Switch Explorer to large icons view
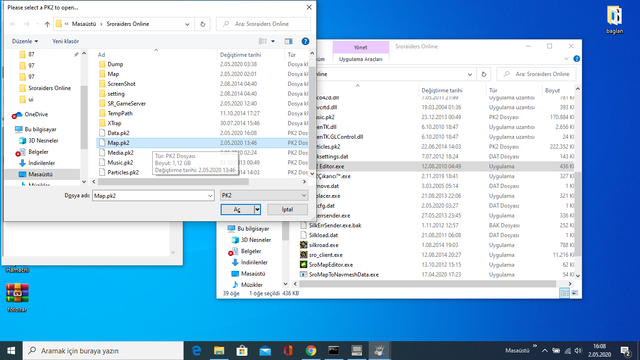640x360 pixels. click(575, 293)
